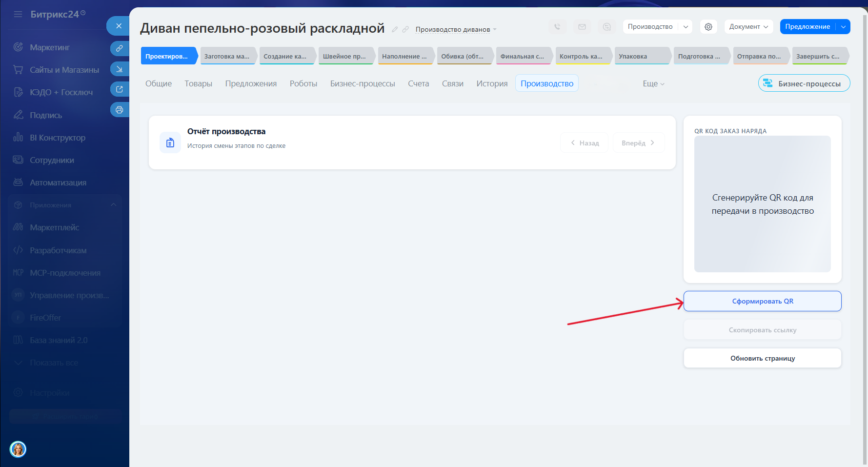The height and width of the screenshot is (467, 868).
Task: Click the Настройки gear in sidebar
Action: point(18,393)
